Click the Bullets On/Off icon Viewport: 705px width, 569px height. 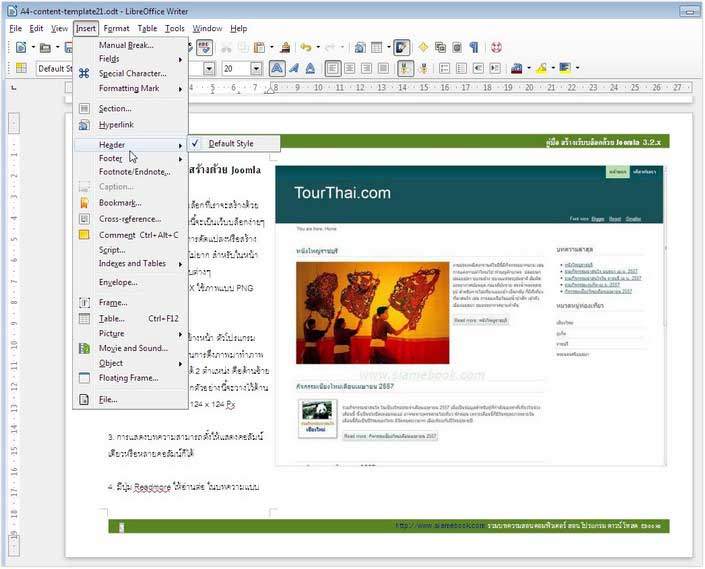pos(461,68)
